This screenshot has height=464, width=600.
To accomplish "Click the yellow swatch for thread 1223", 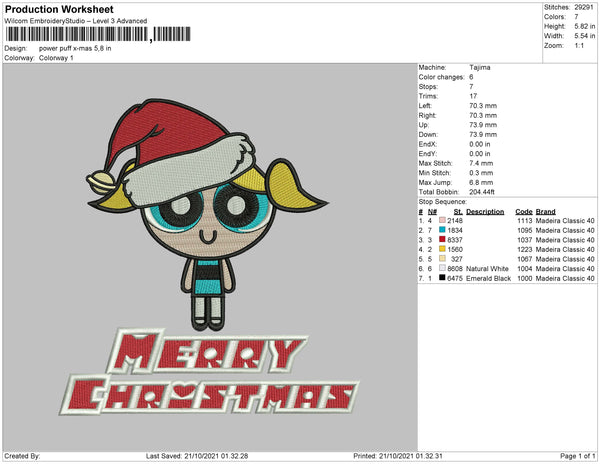I will 442,249.
